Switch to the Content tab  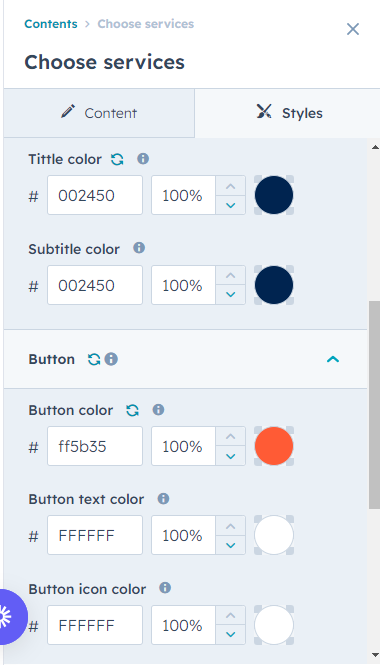[x=99, y=113]
